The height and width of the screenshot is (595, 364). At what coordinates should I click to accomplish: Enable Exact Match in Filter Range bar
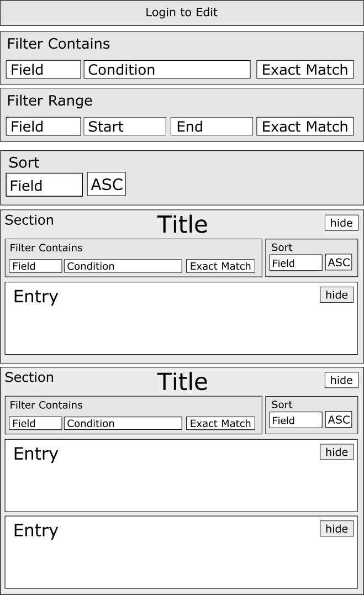click(x=305, y=126)
